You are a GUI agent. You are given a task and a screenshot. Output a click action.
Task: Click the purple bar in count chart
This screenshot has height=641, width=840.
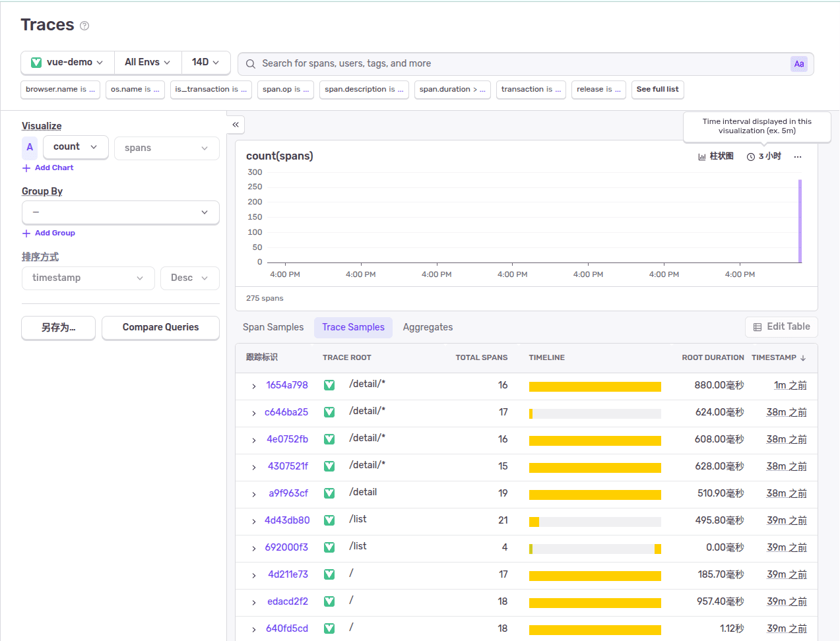(x=800, y=221)
